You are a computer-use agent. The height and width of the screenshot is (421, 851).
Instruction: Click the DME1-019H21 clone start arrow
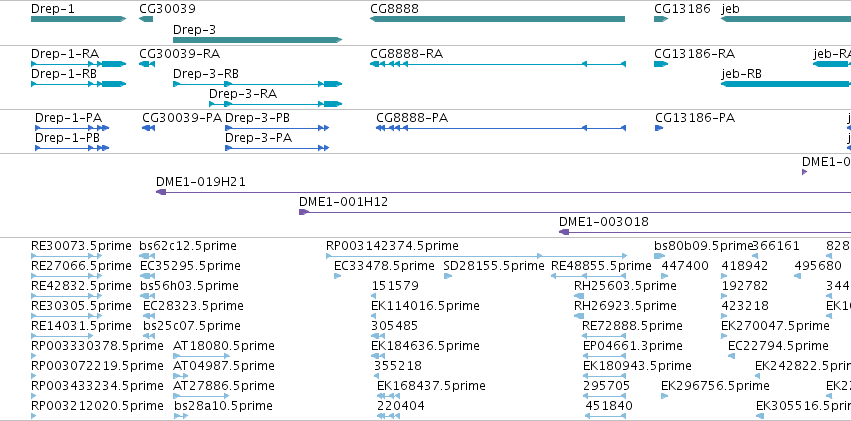click(x=161, y=192)
